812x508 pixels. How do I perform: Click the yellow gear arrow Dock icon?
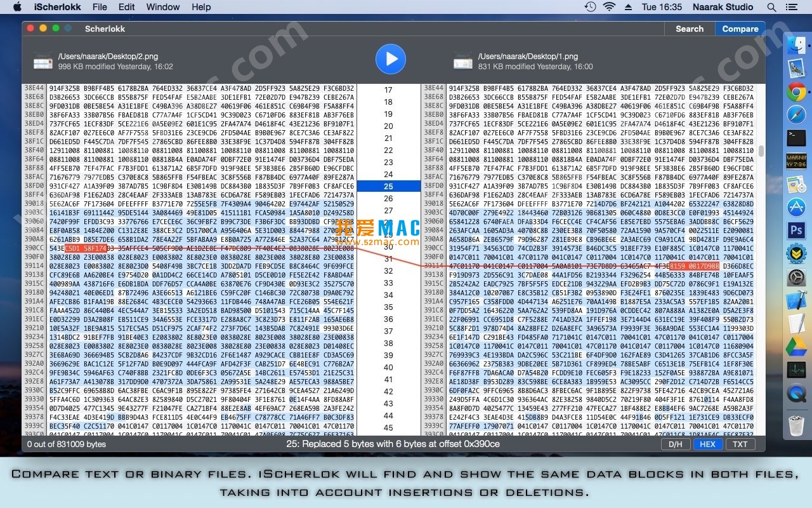(x=796, y=253)
